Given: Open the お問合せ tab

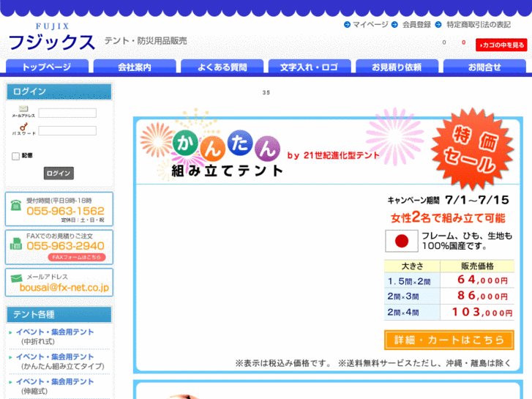Looking at the screenshot, I should tap(484, 67).
